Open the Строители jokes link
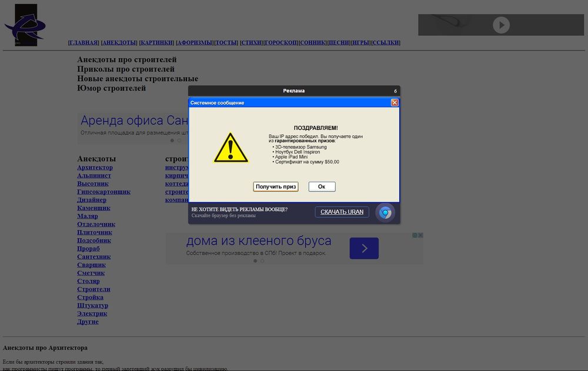 pyautogui.click(x=93, y=289)
